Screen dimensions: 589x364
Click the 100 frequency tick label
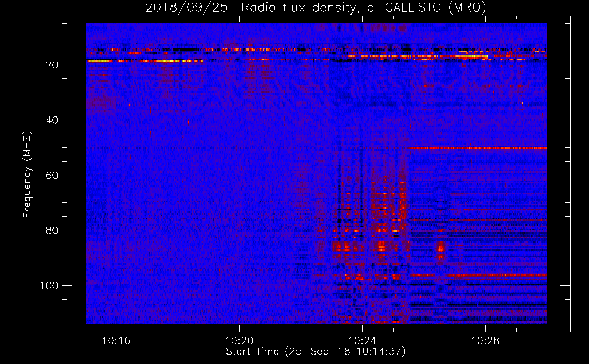tap(49, 286)
